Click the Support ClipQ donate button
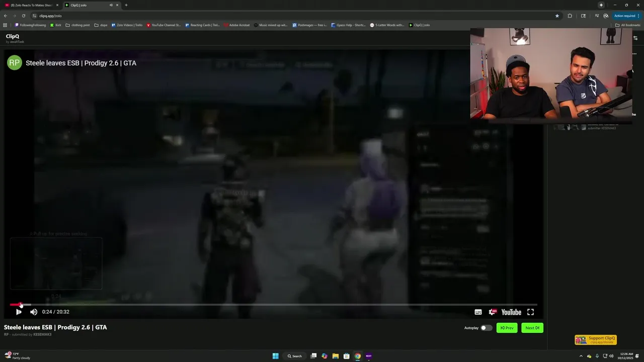The image size is (644, 362). (596, 340)
